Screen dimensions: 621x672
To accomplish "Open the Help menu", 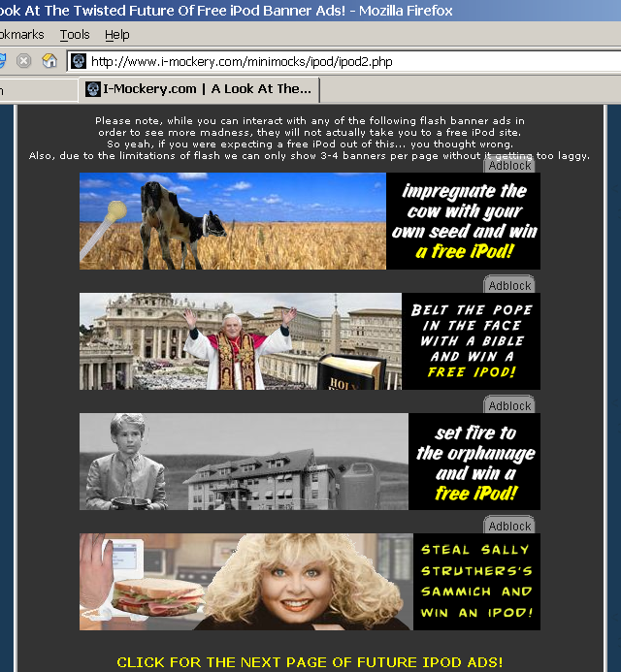I will point(117,35).
